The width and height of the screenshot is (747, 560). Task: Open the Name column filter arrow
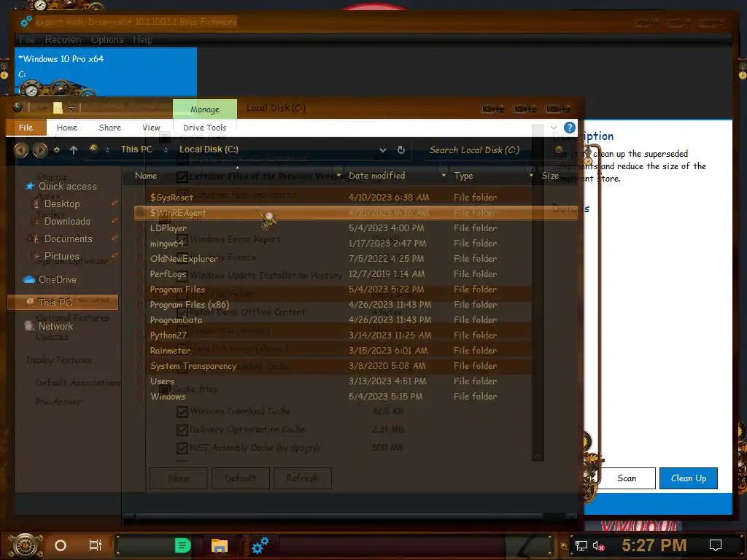338,175
